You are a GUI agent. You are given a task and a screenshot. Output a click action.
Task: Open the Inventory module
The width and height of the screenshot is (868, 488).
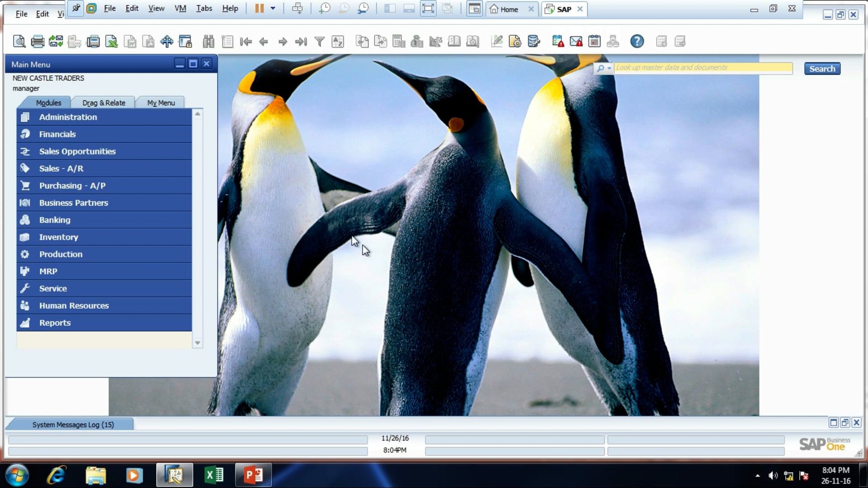[104, 237]
